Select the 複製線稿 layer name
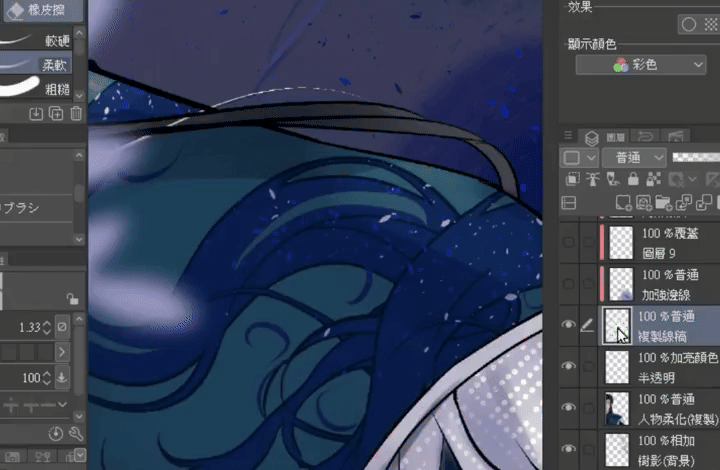The image size is (720, 470). click(x=662, y=336)
